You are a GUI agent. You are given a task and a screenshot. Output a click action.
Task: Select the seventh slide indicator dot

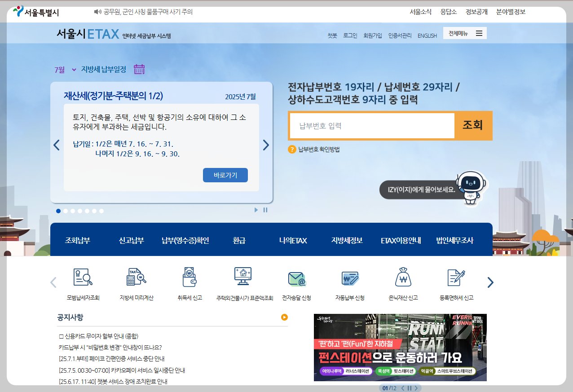101,211
